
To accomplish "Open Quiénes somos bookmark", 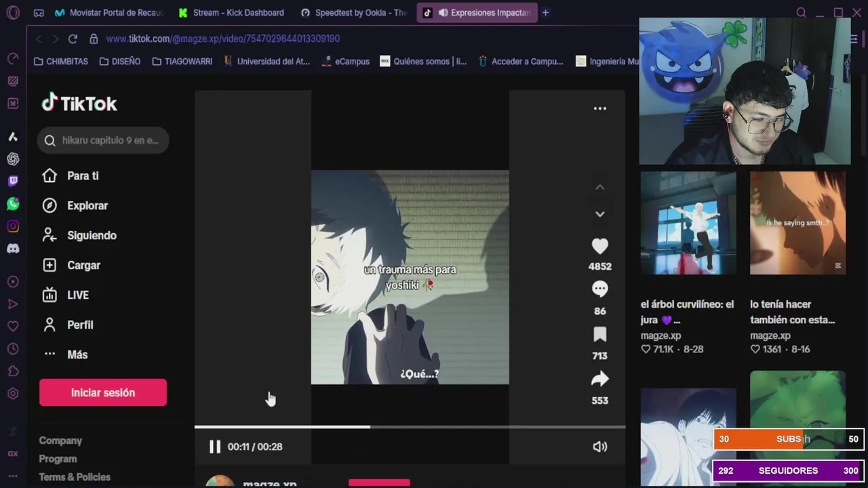I will click(x=424, y=61).
